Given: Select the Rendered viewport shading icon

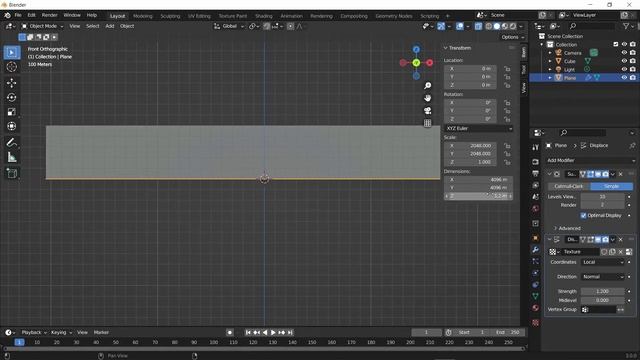Looking at the screenshot, I should point(513,26).
